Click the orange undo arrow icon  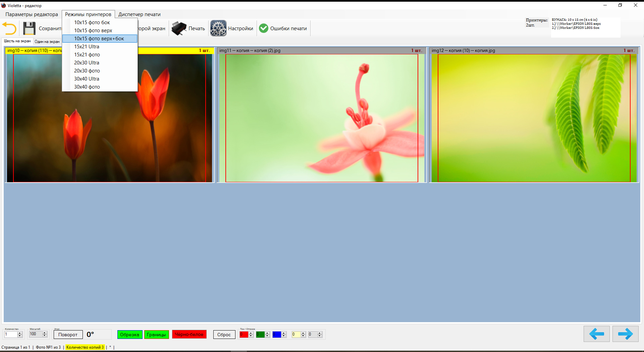(9, 29)
